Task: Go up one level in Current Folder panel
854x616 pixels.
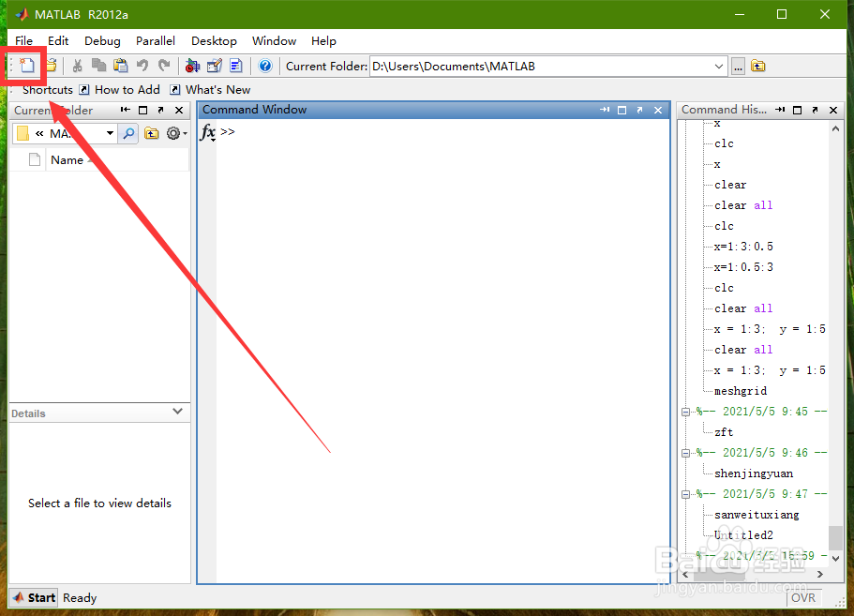Action: (152, 133)
